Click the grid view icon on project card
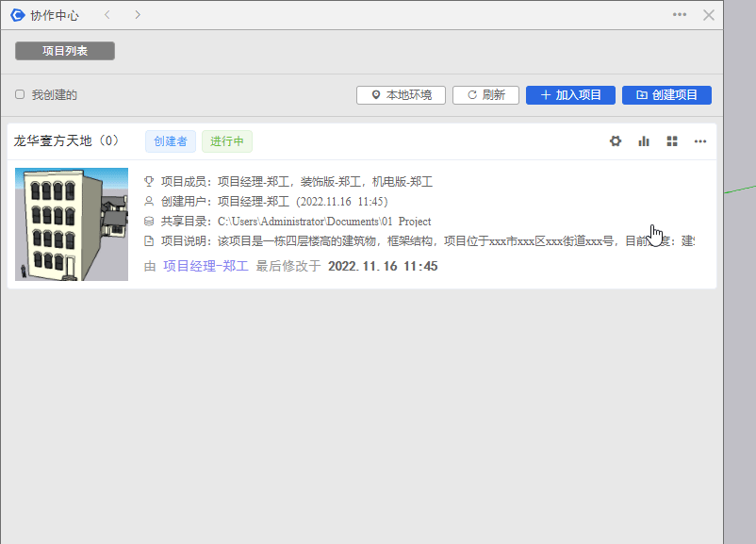The width and height of the screenshot is (756, 544). (672, 141)
